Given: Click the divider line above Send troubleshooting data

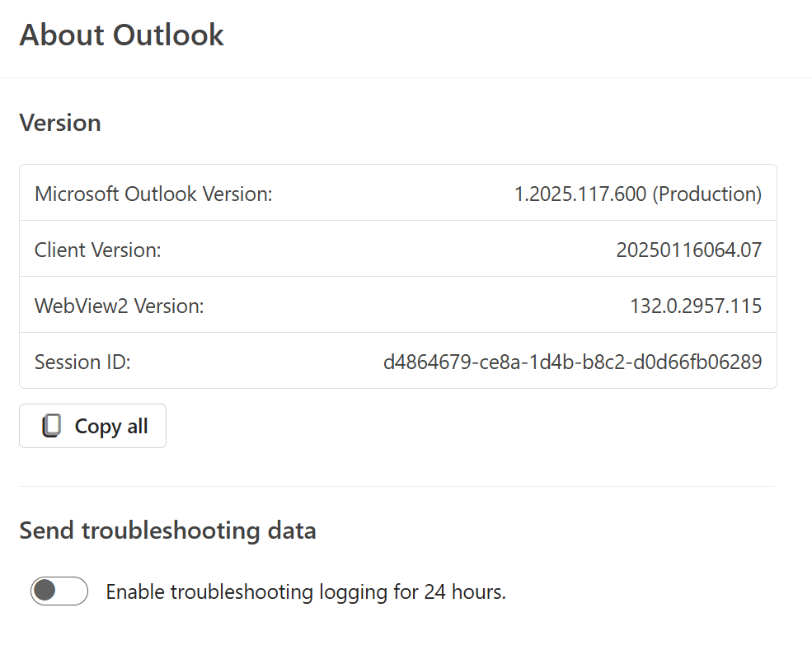Looking at the screenshot, I should 397,487.
